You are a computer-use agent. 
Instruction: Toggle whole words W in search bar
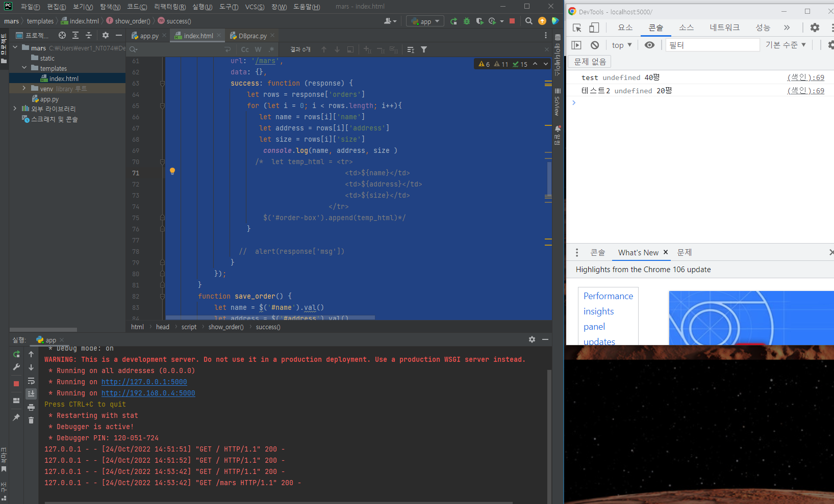click(x=258, y=49)
